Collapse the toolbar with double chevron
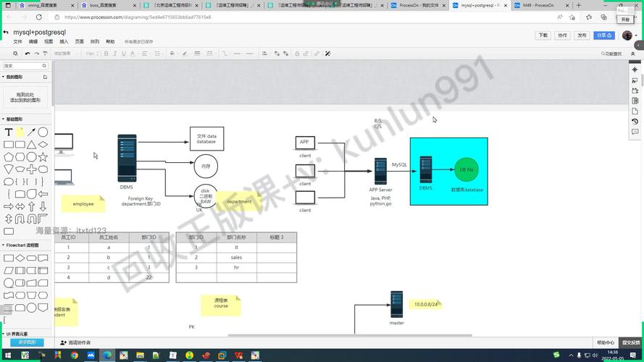This screenshot has width=644, height=362. coord(633,54)
